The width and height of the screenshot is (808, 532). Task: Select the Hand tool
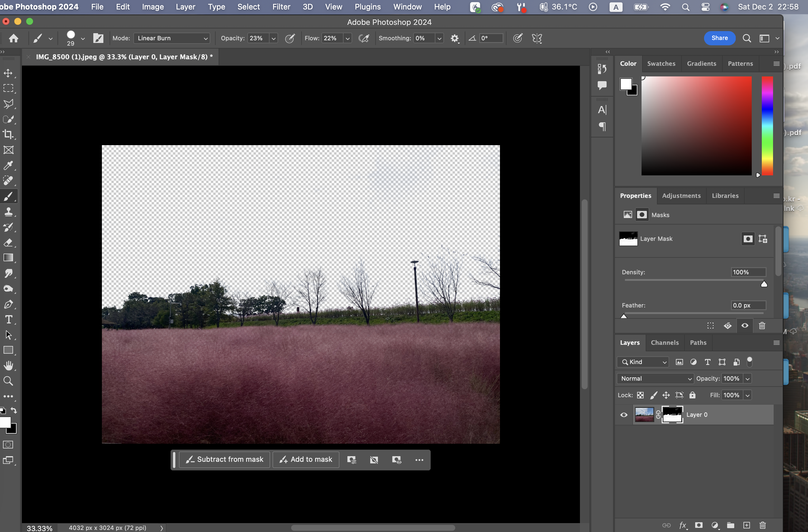(x=8, y=366)
